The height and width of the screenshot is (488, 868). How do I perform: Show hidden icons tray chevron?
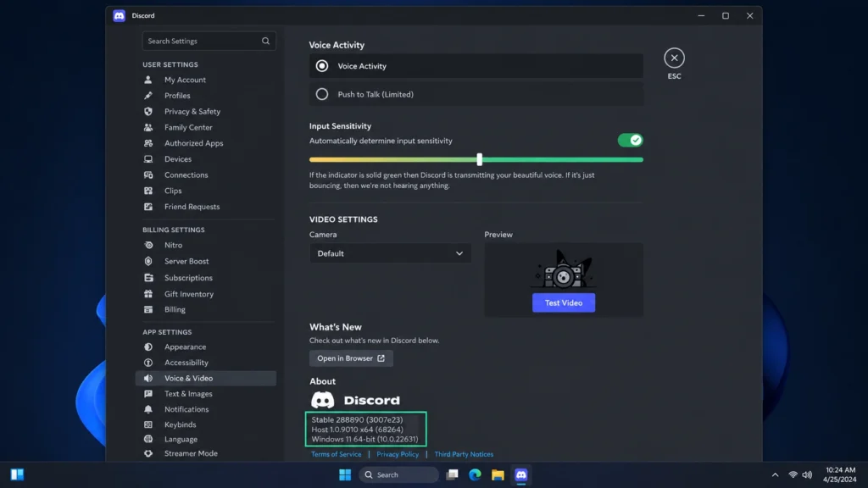pyautogui.click(x=775, y=474)
